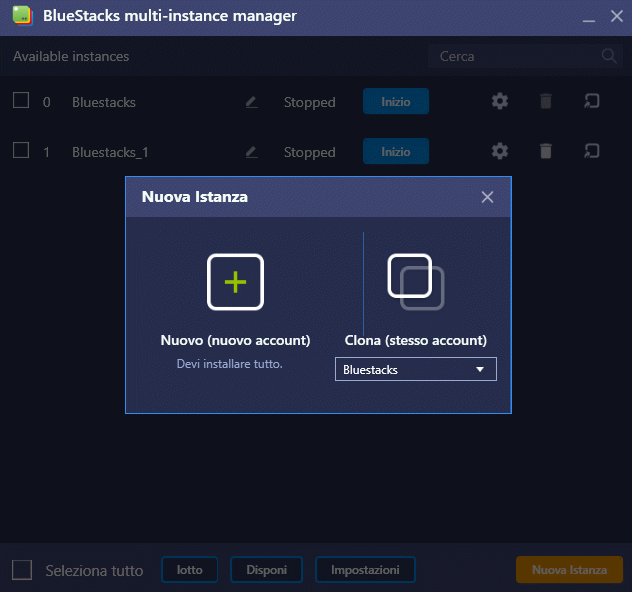Start Bluestacks_1 instance with Inizio button
This screenshot has width=632, height=592.
396,152
